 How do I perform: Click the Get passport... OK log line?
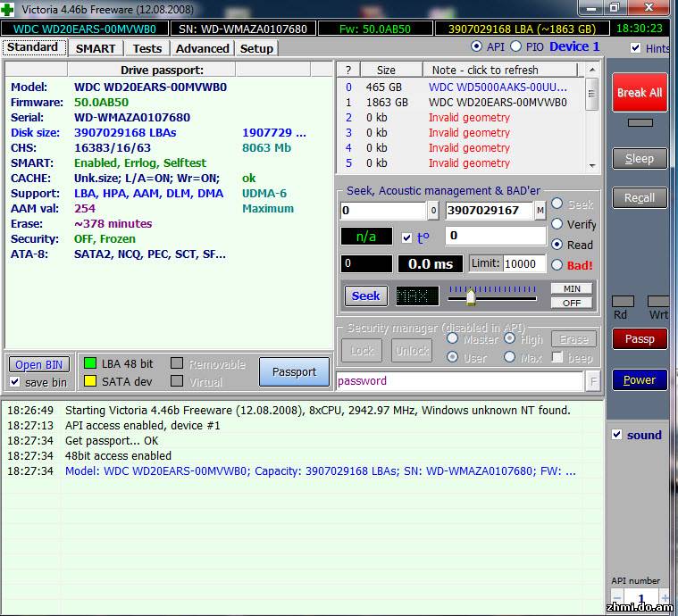[x=112, y=440]
